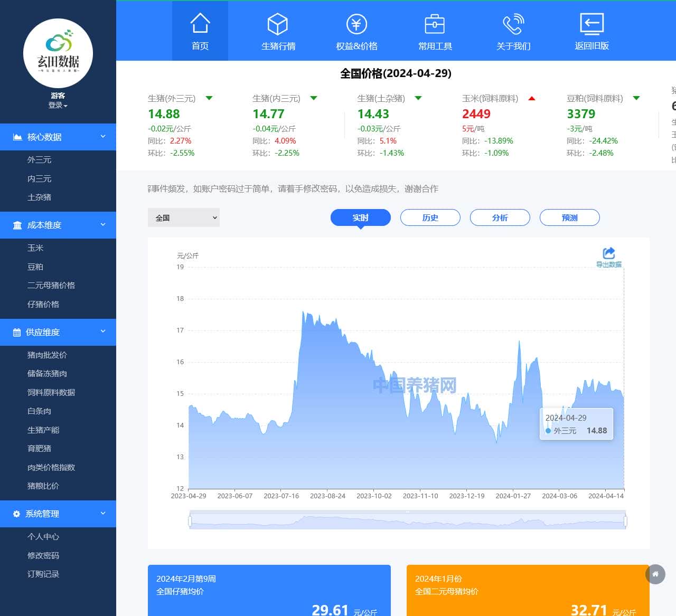Click the return to old version icon
This screenshot has width=676, height=616.
pos(591,24)
